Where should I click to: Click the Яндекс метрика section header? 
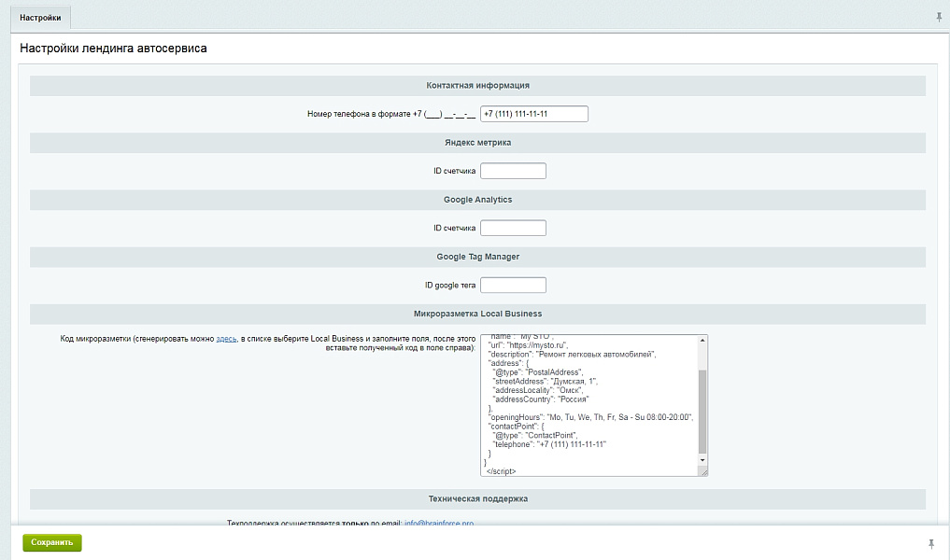(477, 142)
